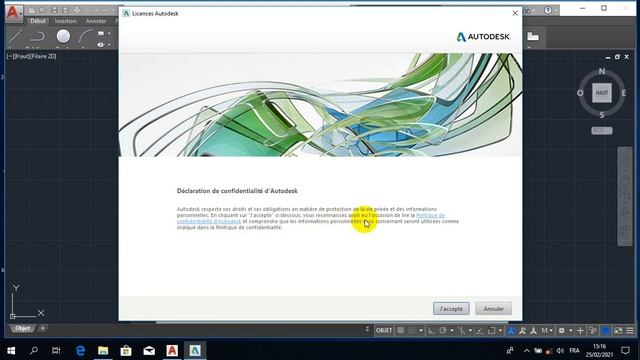Select the Arc tool in the ribbon
The height and width of the screenshot is (360, 640).
click(x=85, y=37)
